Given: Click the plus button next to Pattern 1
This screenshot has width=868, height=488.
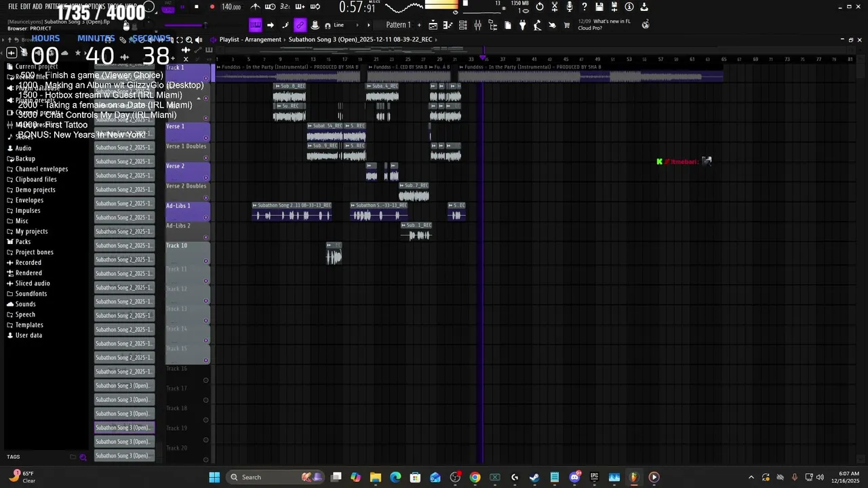Looking at the screenshot, I should pos(419,25).
